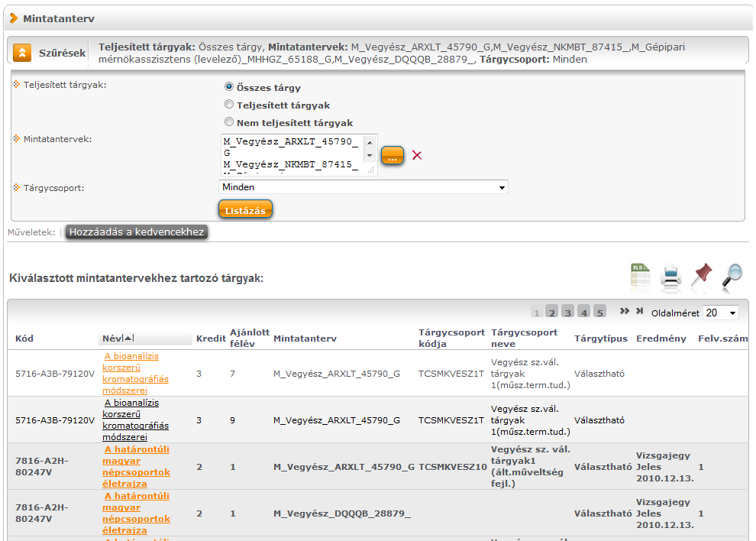
Task: Open A bioanalízis subject link, félév 7 row
Action: pos(135,373)
